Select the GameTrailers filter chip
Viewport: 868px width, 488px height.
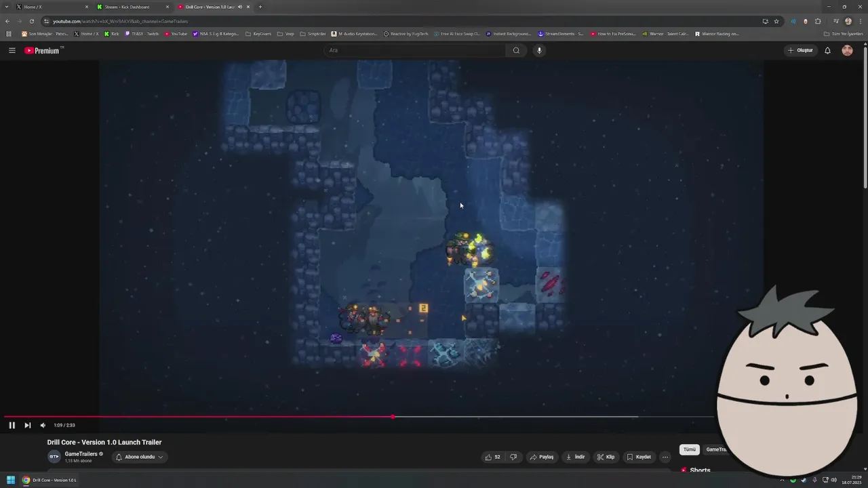point(715,449)
